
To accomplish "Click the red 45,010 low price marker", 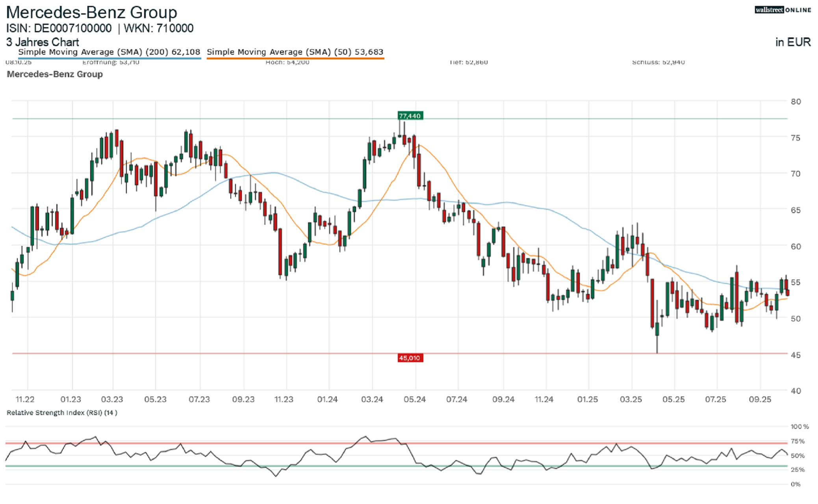I will pos(410,358).
